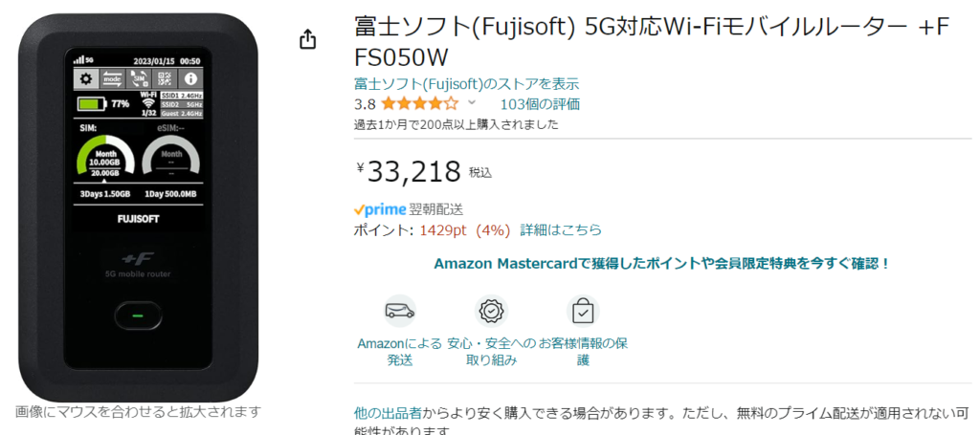Click Amazonによる発送 text link
Image resolution: width=980 pixels, height=435 pixels.
[400, 352]
